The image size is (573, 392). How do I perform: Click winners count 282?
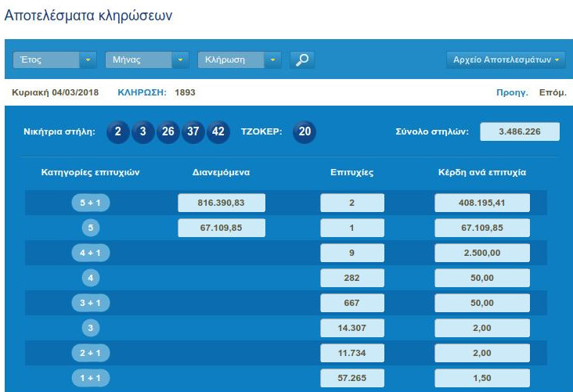352,278
